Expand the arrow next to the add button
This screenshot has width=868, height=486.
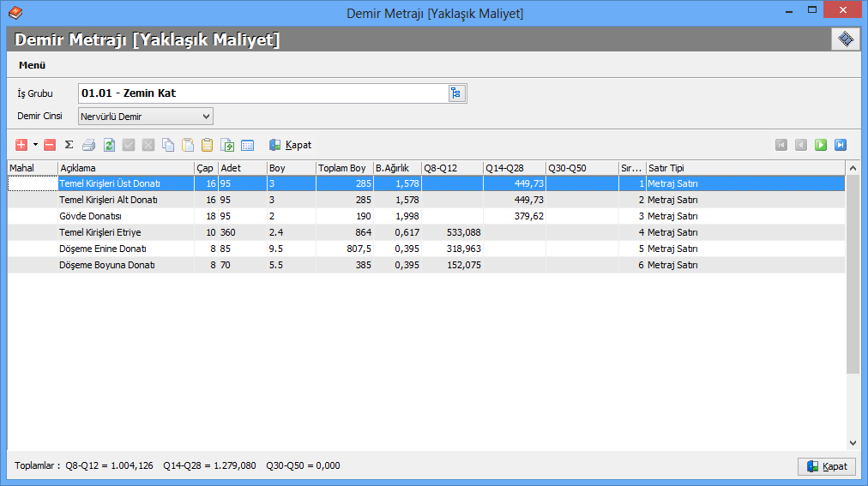[35, 145]
